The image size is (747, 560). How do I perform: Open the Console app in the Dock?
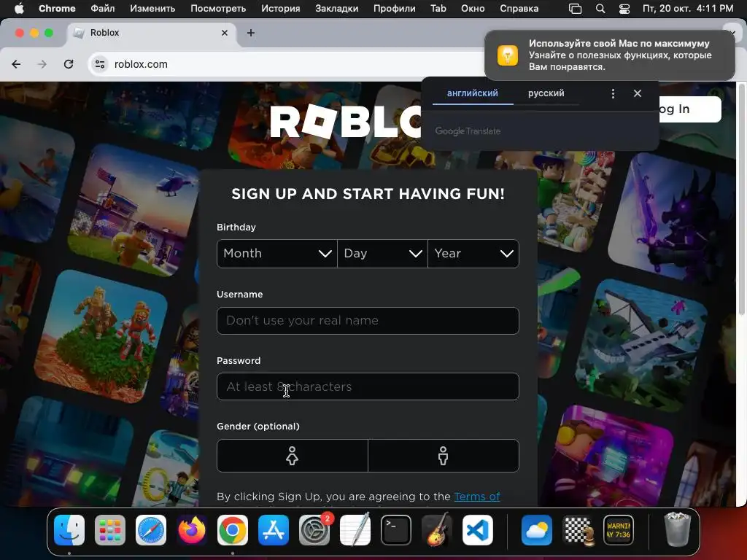tap(619, 530)
